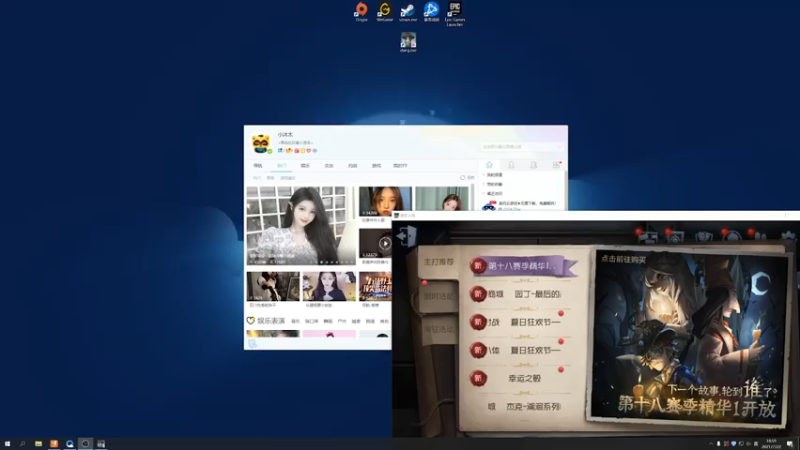Switch to the 约战 tab in YY
The image size is (800, 450).
tap(353, 165)
